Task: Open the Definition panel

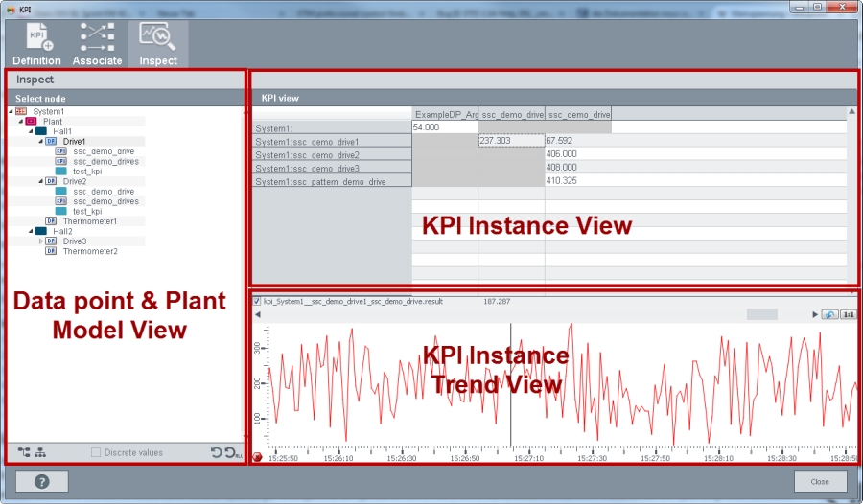Action: pyautogui.click(x=36, y=44)
